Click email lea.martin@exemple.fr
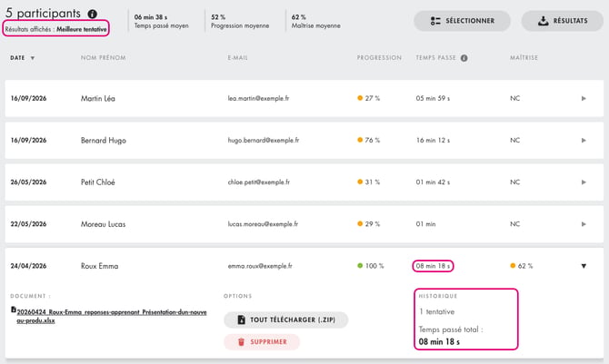 (258, 99)
